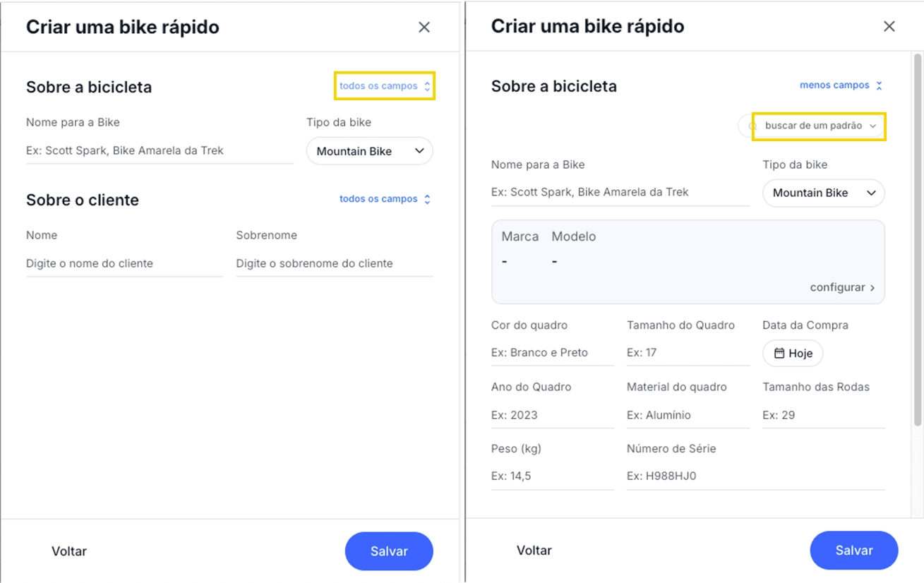Screen dimensions: 924x583
Task: Click the right dialog's vertical scrollbar
Action: [x=918, y=240]
